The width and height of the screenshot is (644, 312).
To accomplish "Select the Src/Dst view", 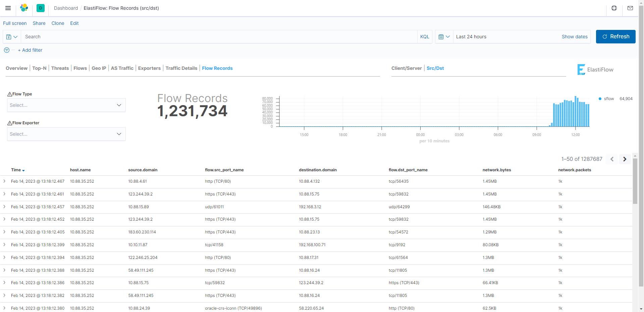I will coord(435,68).
